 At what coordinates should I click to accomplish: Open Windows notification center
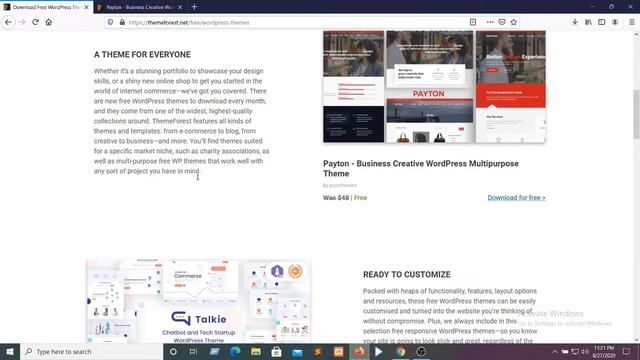[x=627, y=351]
